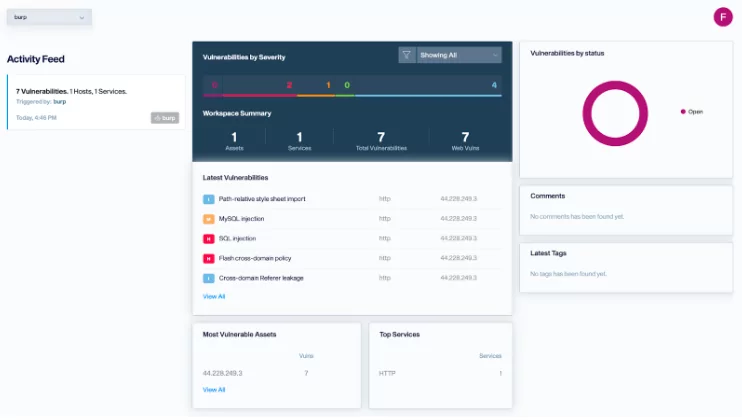Click the SQL injection high severity icon
The image size is (742, 420).
[208, 239]
